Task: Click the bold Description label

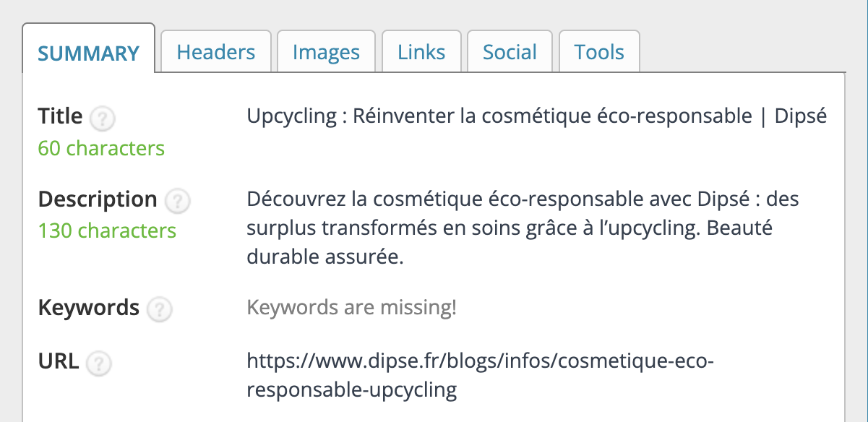Action: pos(97,199)
